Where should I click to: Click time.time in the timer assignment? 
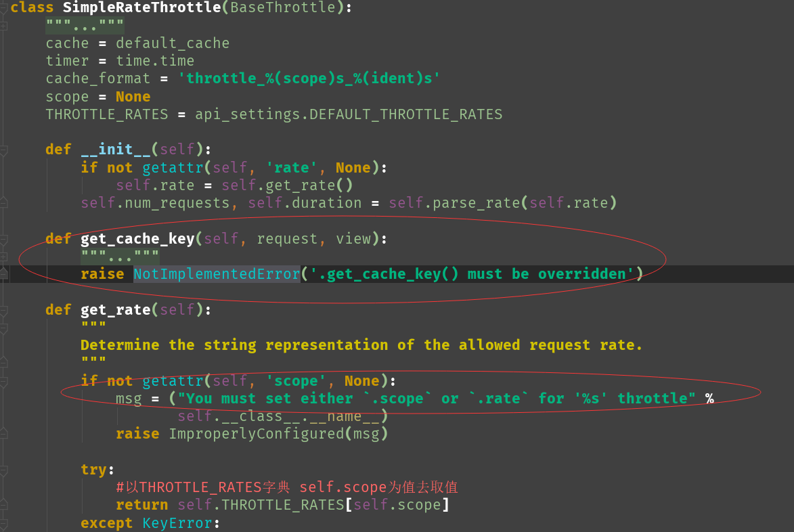(155, 61)
